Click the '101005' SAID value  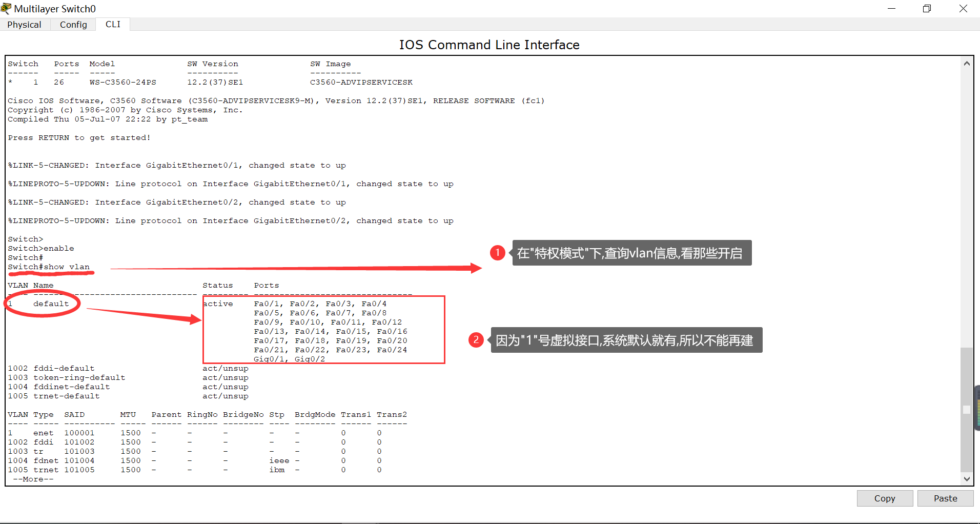pos(79,470)
